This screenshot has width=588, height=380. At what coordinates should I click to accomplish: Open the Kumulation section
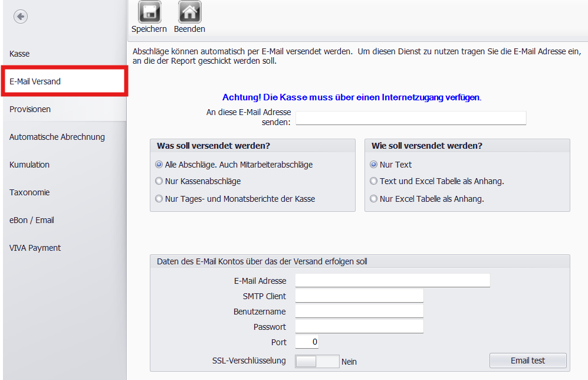(64, 165)
